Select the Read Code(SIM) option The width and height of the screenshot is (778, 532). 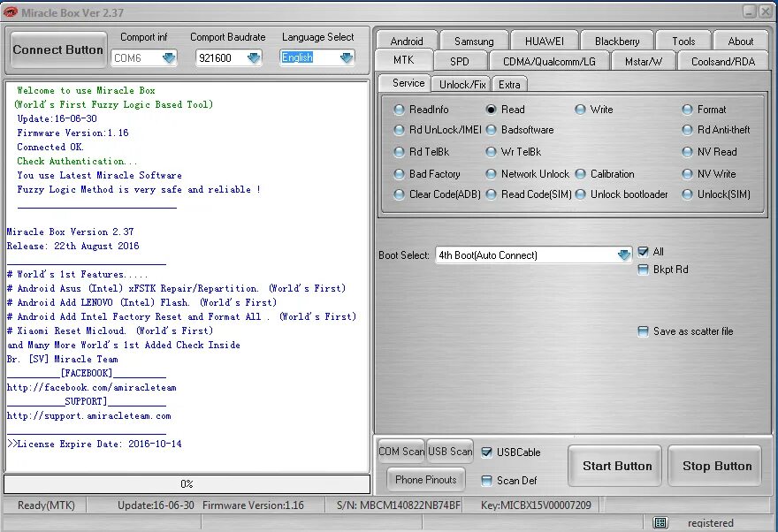coord(529,194)
